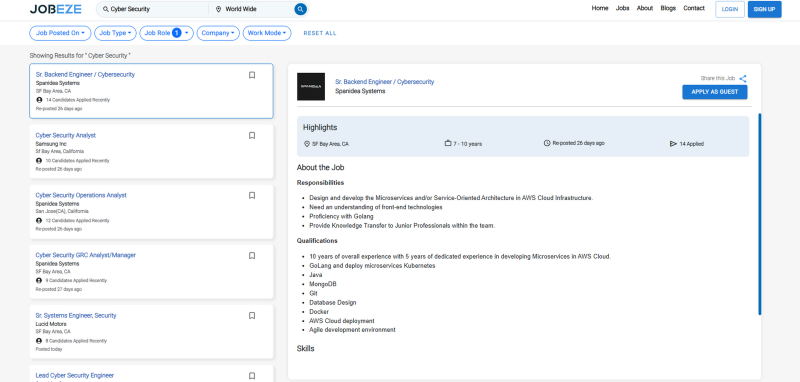Screen dimensions: 800x382
Task: Click the Spanidea Systems company logo
Action: [311, 87]
